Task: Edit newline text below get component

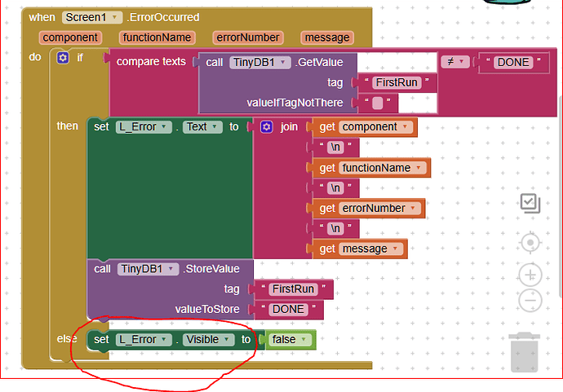Action: 335,148
